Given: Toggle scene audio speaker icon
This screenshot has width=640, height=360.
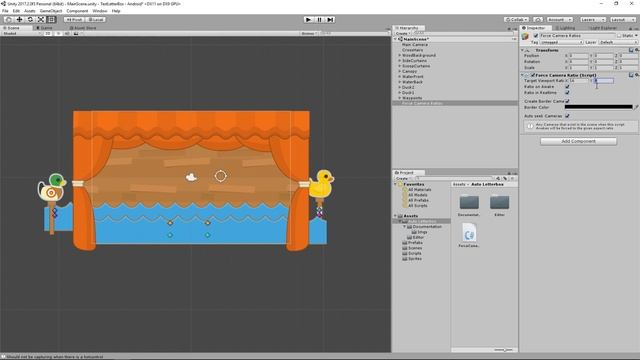Looking at the screenshot, I should click(x=67, y=33).
